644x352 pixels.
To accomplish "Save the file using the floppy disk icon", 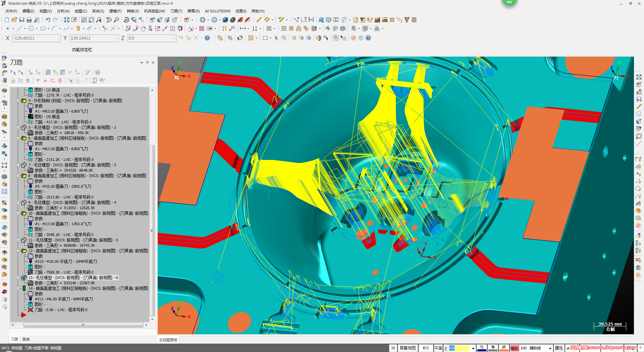I will [x=21, y=20].
